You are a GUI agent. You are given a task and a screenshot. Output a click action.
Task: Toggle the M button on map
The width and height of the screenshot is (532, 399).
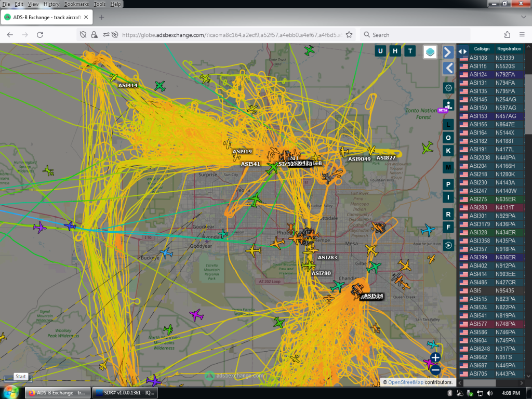[x=448, y=167]
